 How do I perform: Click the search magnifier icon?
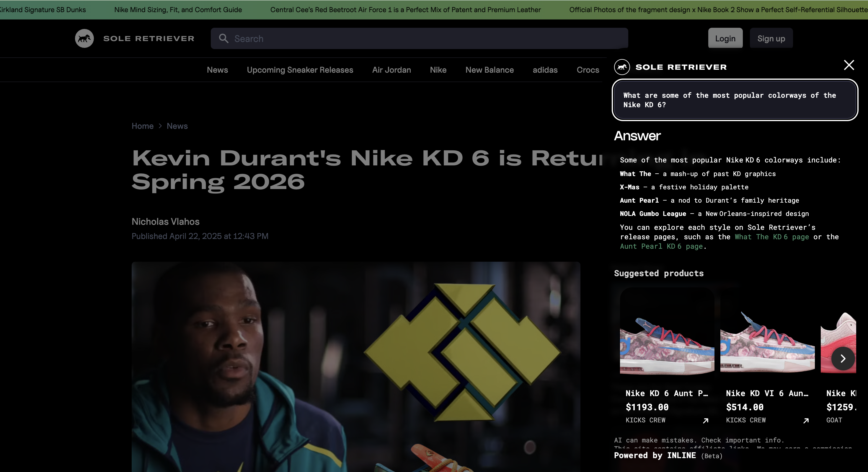pyautogui.click(x=223, y=38)
